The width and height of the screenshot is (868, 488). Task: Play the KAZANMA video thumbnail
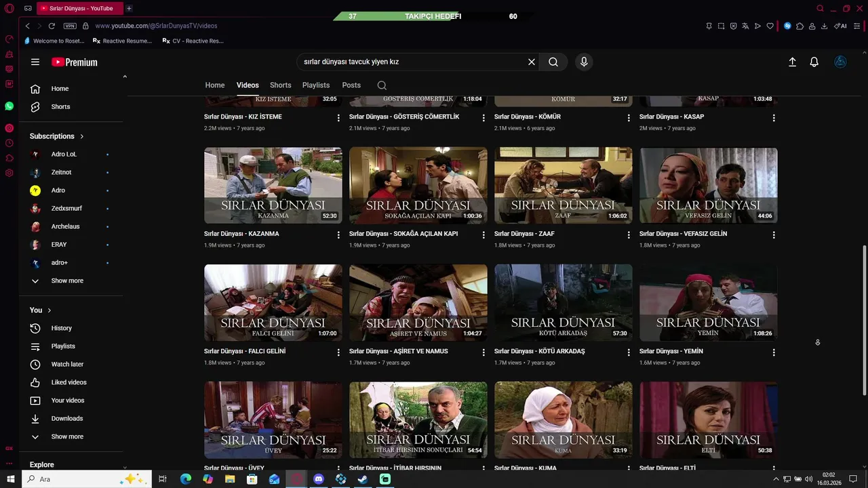(273, 186)
